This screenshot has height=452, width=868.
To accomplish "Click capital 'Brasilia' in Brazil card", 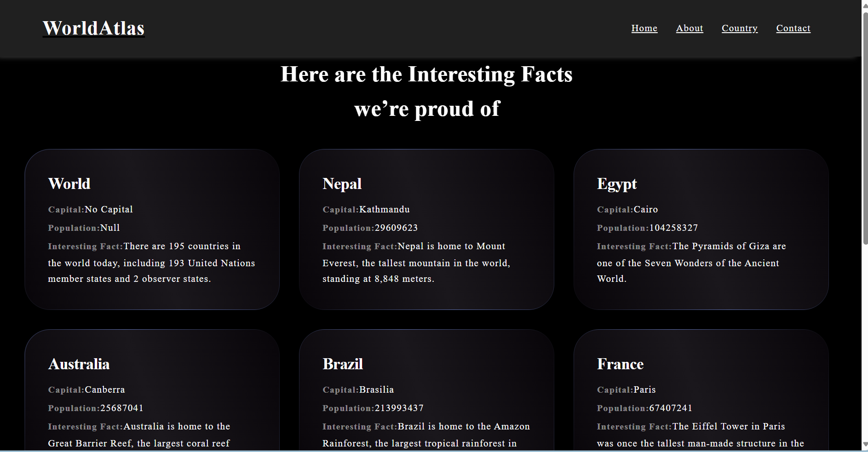I will pyautogui.click(x=376, y=389).
